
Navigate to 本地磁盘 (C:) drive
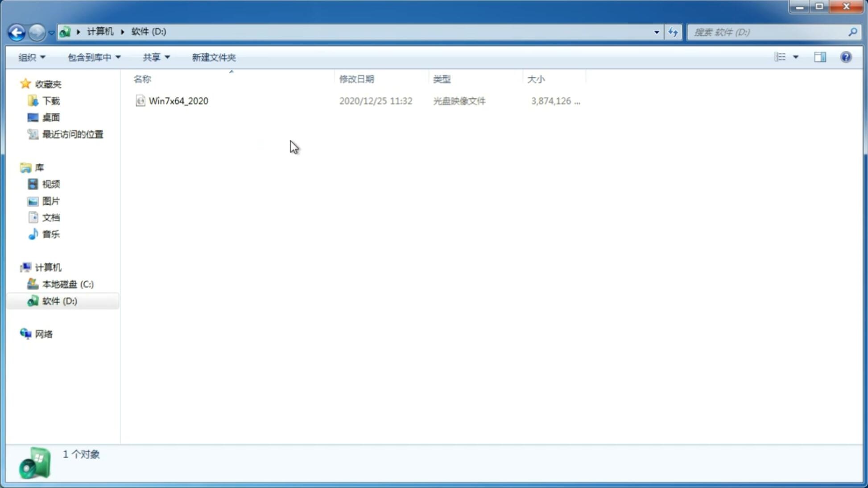[67, 284]
